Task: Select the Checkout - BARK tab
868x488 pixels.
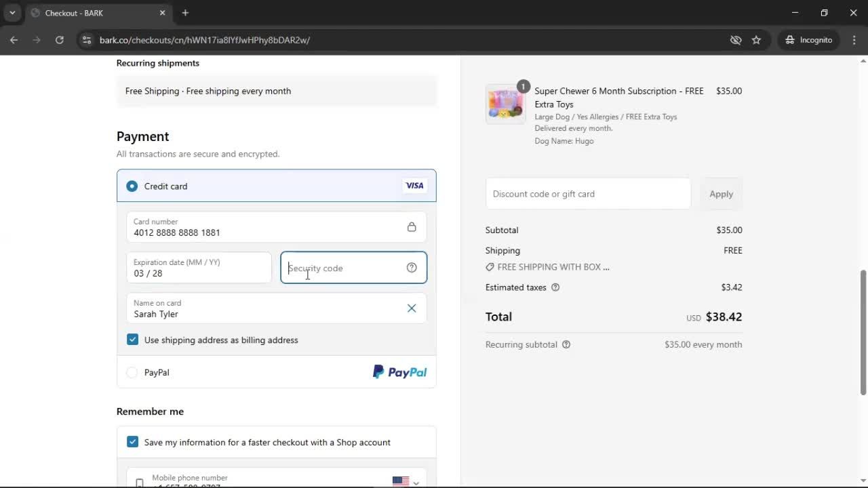Action: (x=98, y=13)
